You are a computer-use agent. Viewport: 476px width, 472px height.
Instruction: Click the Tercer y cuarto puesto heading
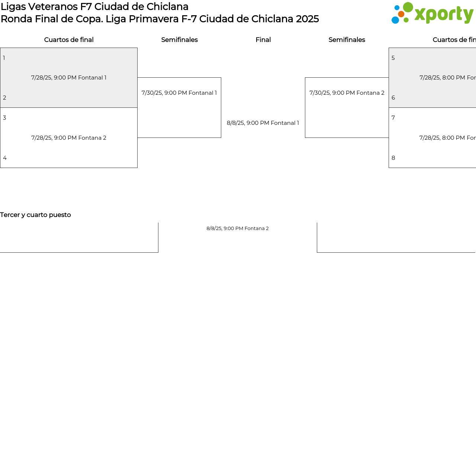coord(35,215)
